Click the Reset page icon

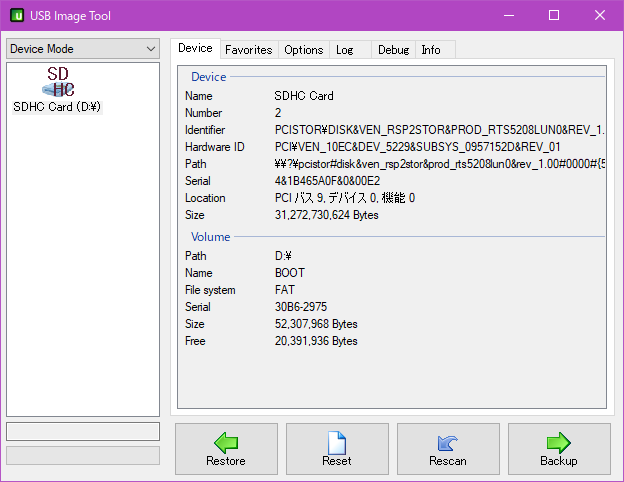[337, 443]
